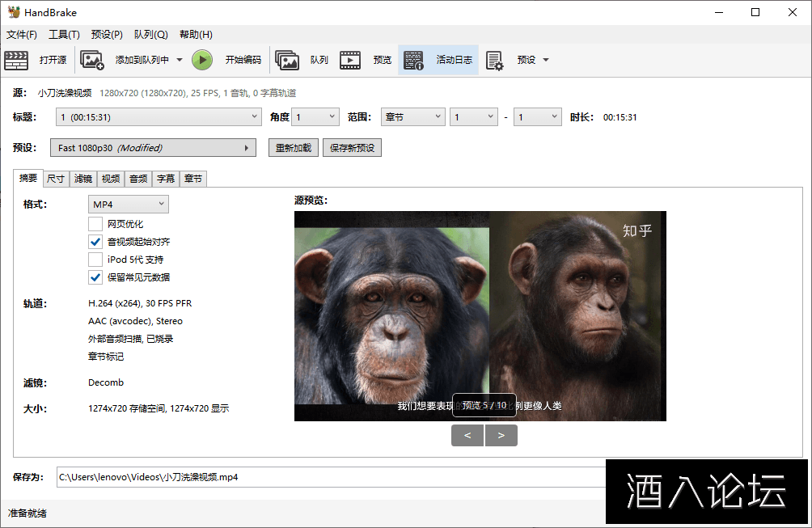Click the 重新加载 button
Image resolution: width=812 pixels, height=528 pixels.
coord(293,148)
